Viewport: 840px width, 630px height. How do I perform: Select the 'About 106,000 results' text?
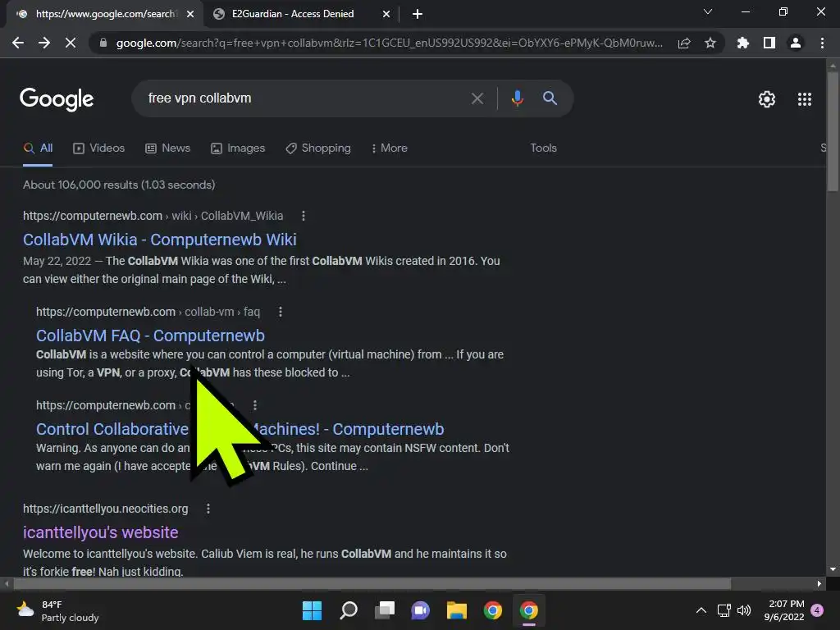(x=119, y=185)
